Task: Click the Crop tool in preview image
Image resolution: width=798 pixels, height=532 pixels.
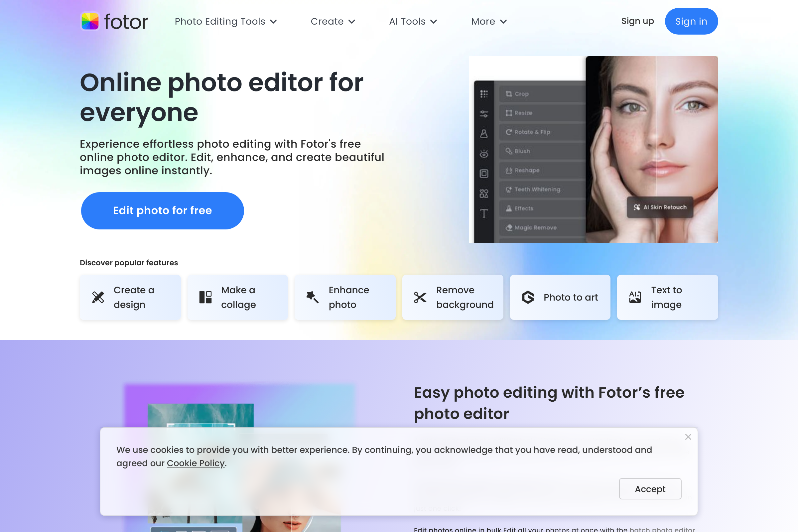Action: [x=521, y=94]
